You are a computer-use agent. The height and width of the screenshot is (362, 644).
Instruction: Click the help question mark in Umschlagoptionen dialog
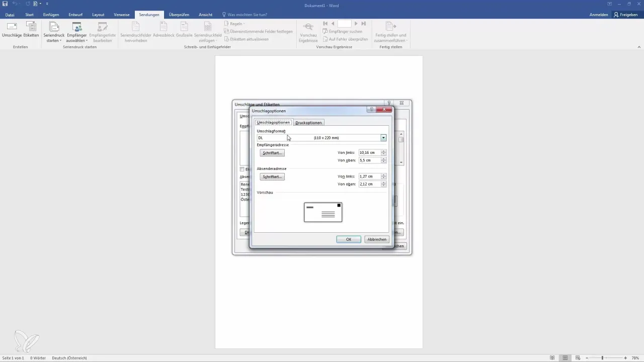pyautogui.click(x=371, y=109)
